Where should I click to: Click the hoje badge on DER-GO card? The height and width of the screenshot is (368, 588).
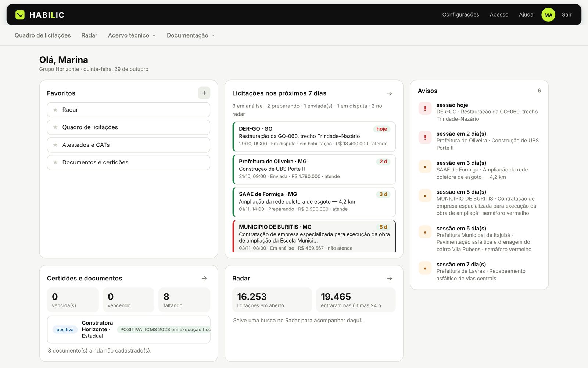pos(382,129)
